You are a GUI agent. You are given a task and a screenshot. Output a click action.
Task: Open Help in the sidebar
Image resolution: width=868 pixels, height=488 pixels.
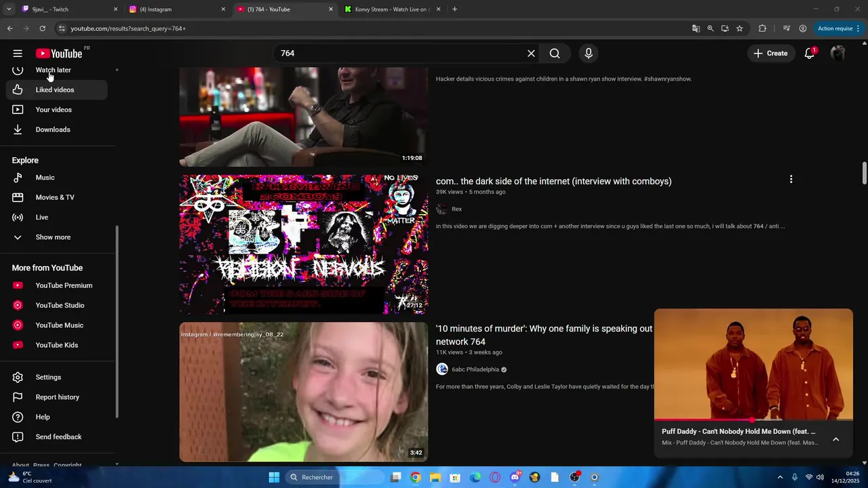coord(57,417)
